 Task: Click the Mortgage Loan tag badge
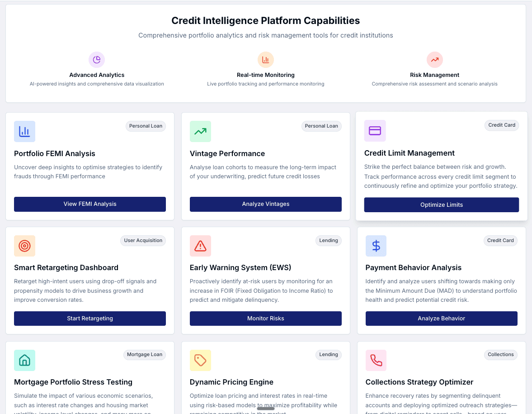tap(145, 355)
